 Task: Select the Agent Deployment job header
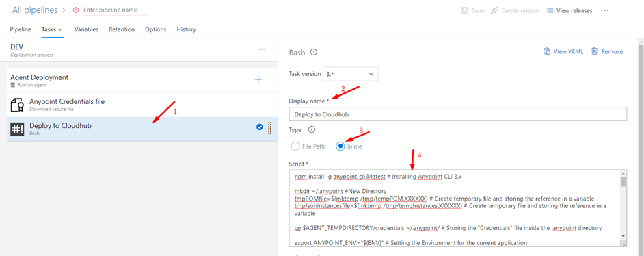(x=142, y=79)
